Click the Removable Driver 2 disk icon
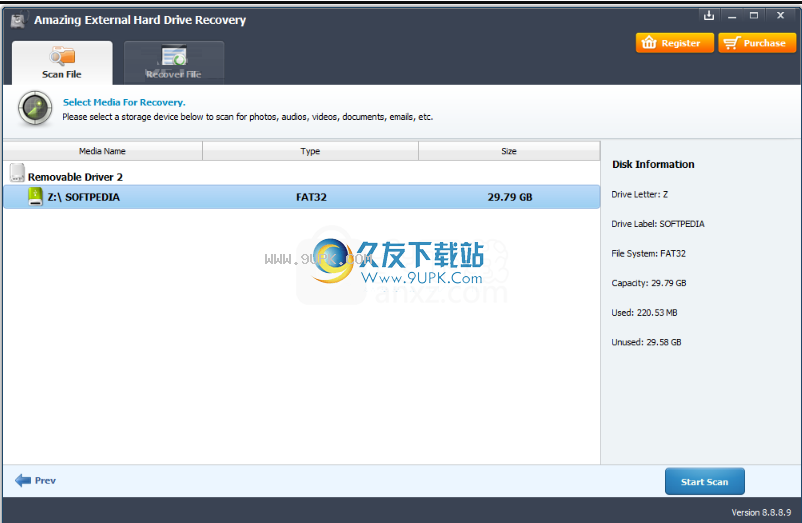Screen dimensions: 802x523 tap(17, 173)
